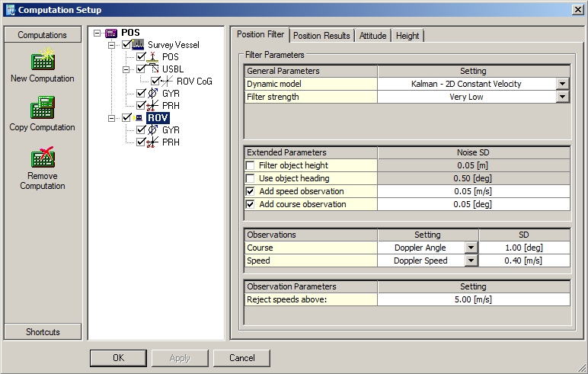The image size is (588, 374).
Task: Click the Remove Computation icon
Action: tap(42, 158)
